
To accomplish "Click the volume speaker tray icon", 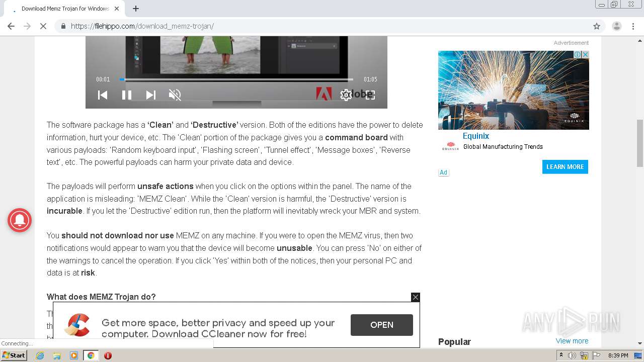I will click(572, 355).
